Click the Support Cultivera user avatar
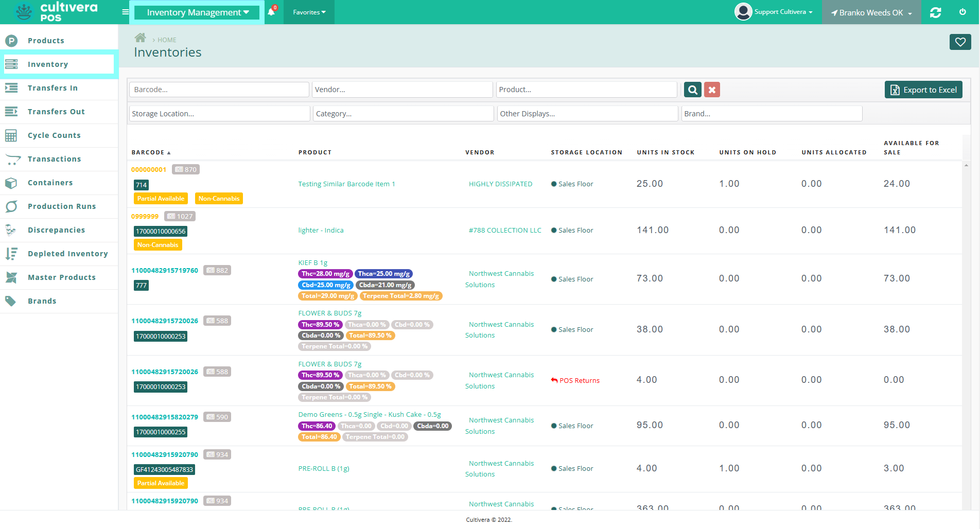The image size is (980, 529). 743,11
